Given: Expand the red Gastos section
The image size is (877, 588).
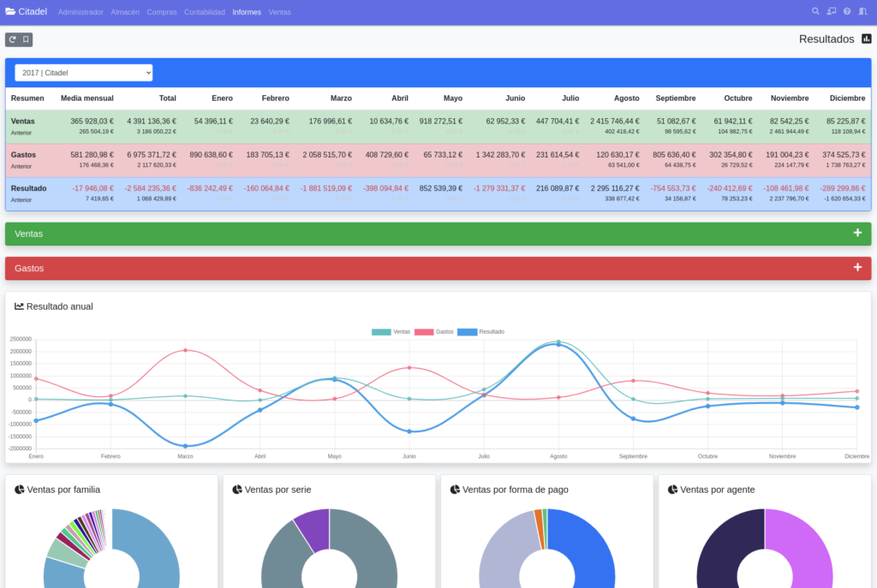Looking at the screenshot, I should [x=857, y=268].
